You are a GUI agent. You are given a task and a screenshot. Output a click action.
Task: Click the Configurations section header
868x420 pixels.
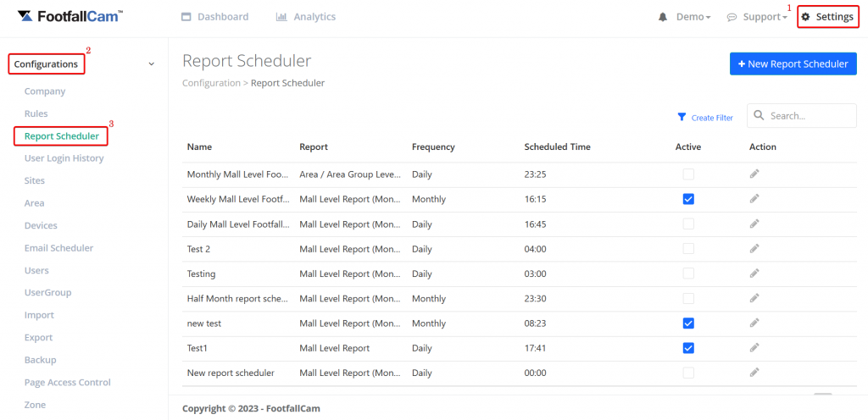coord(46,64)
